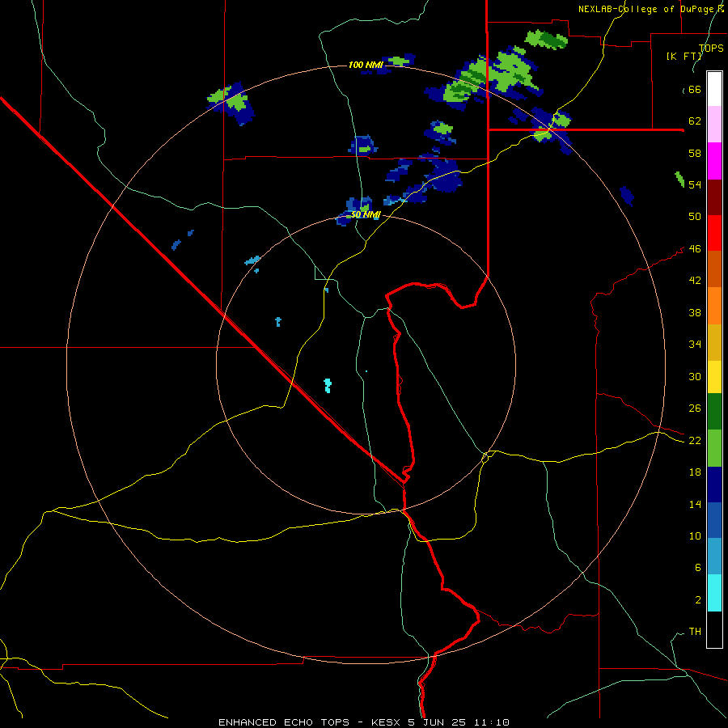Select the yellow legend swatch
728x728 pixels.
(x=714, y=377)
